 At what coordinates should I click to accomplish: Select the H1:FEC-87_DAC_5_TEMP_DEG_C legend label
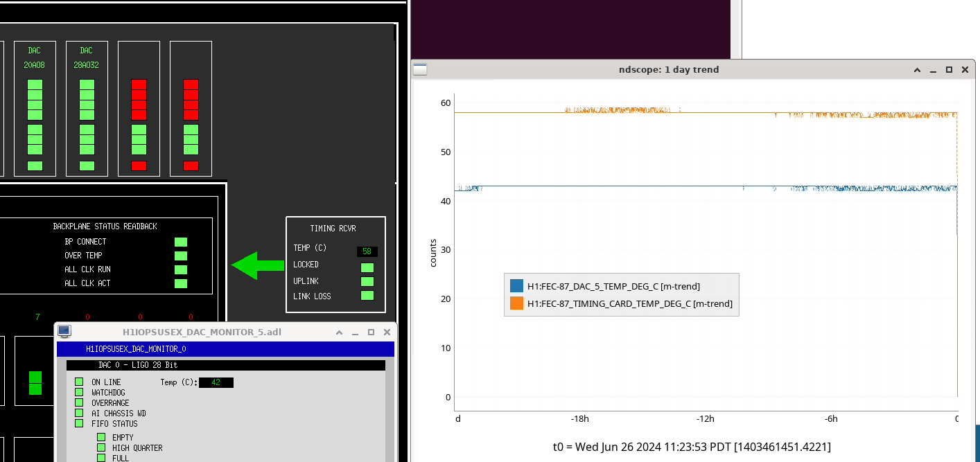tap(613, 286)
